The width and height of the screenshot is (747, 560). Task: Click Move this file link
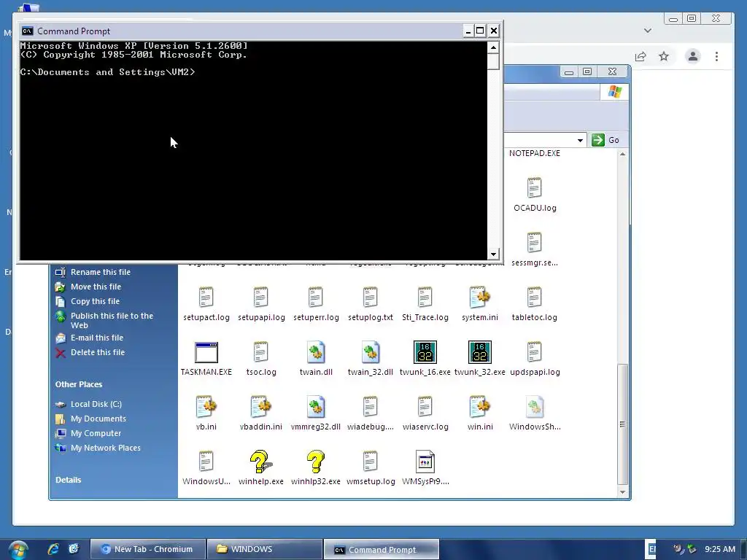point(96,287)
